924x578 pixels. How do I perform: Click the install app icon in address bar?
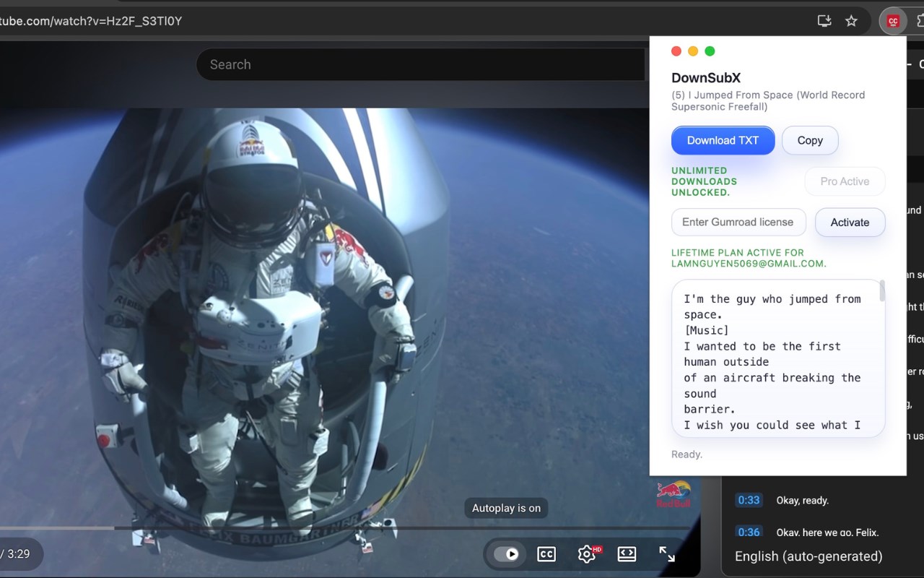824,21
